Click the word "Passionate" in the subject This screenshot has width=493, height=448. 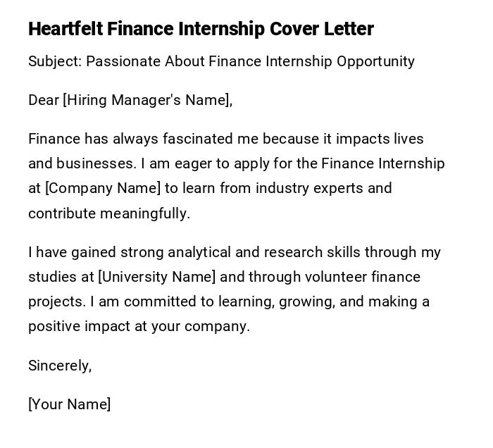(x=124, y=61)
